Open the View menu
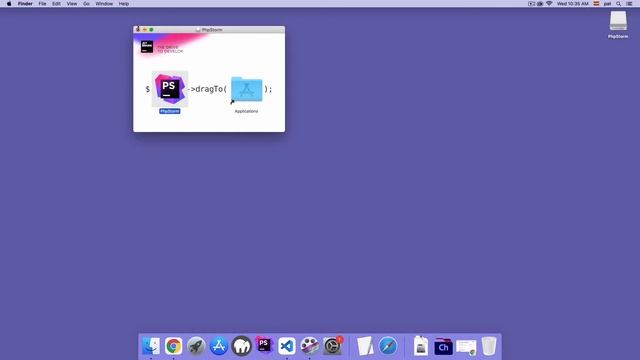640x360 pixels. (x=72, y=4)
